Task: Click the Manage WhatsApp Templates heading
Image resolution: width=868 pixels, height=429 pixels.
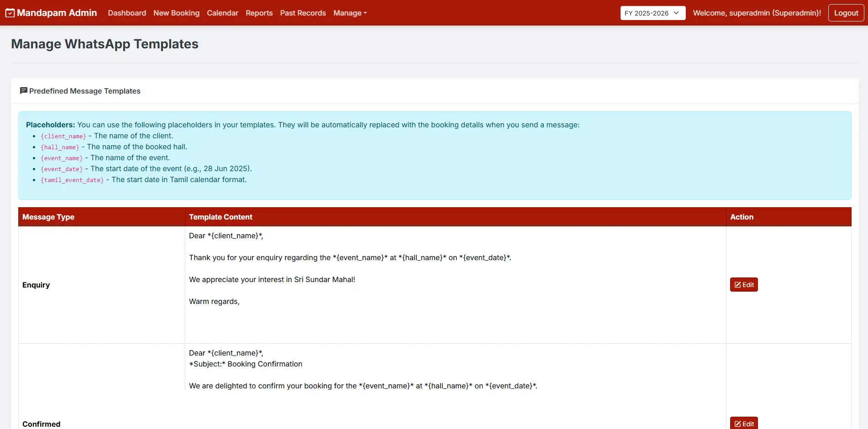Action: [x=105, y=44]
